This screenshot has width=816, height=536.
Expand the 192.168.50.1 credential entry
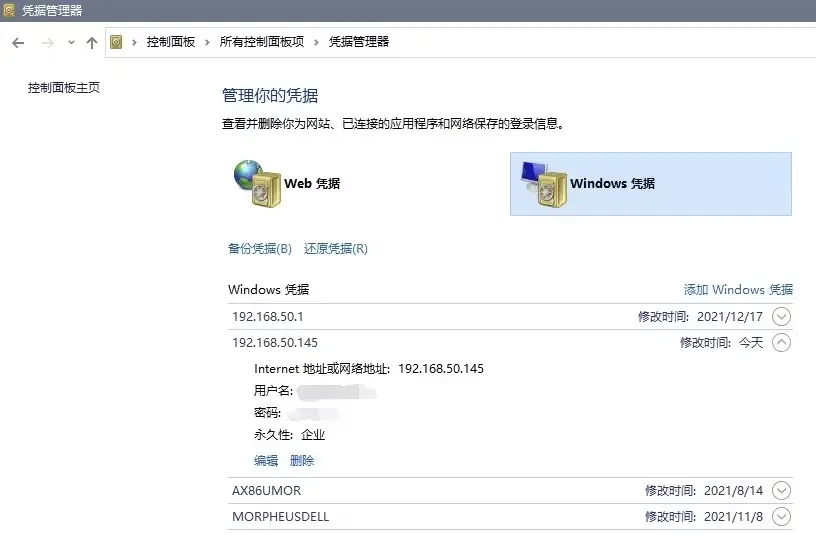[781, 316]
